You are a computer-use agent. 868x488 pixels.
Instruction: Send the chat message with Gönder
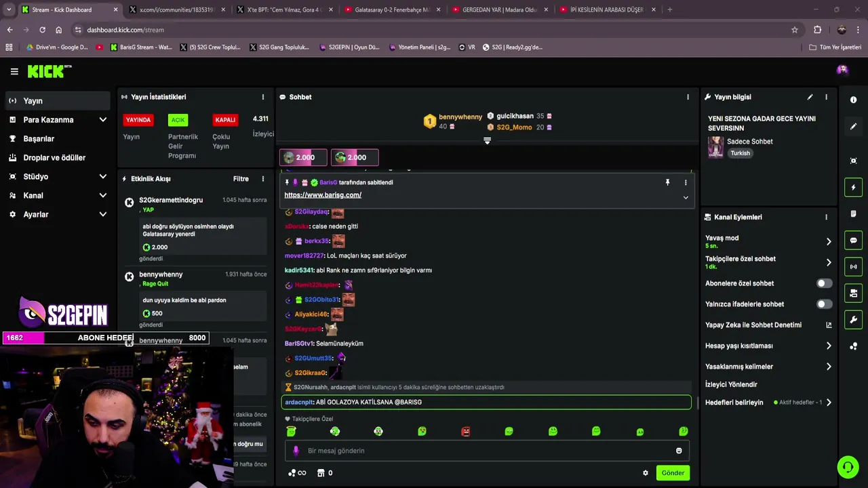pos(673,473)
